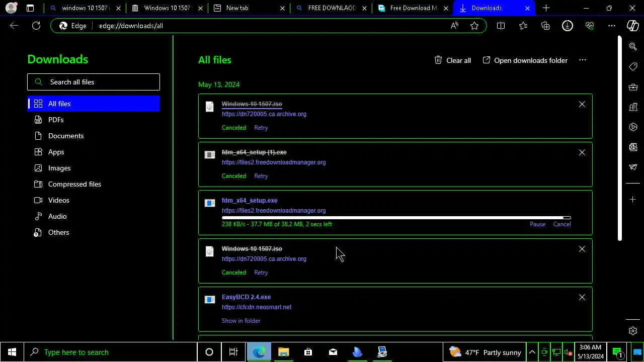644x362 pixels.
Task: Retry fdm_x64_setup (1).exe download
Action: (261, 176)
